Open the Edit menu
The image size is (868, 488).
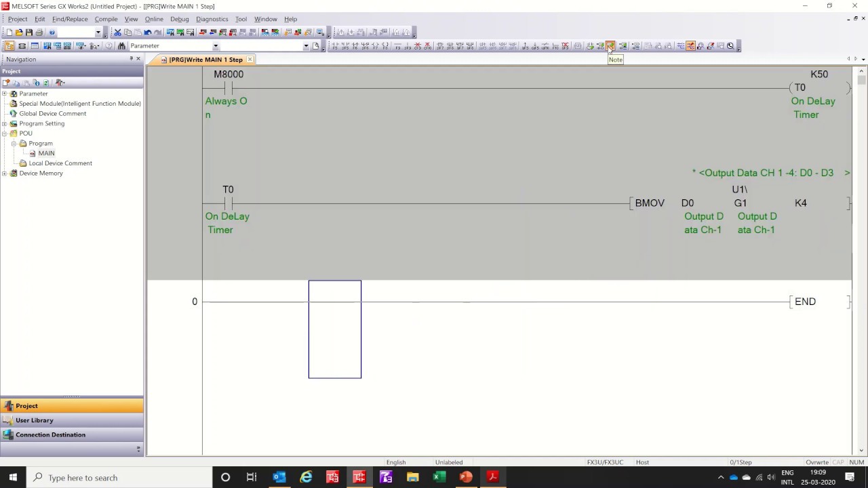tap(40, 19)
